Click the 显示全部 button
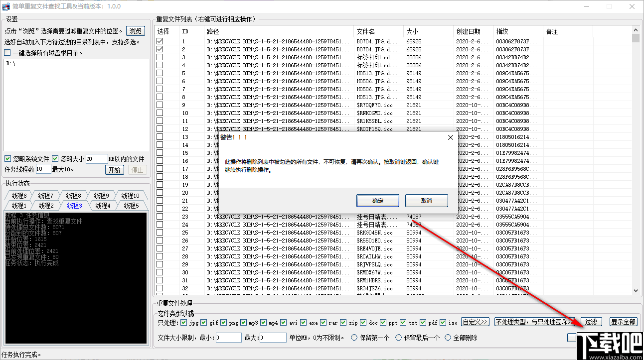The height and width of the screenshot is (360, 644). click(624, 322)
